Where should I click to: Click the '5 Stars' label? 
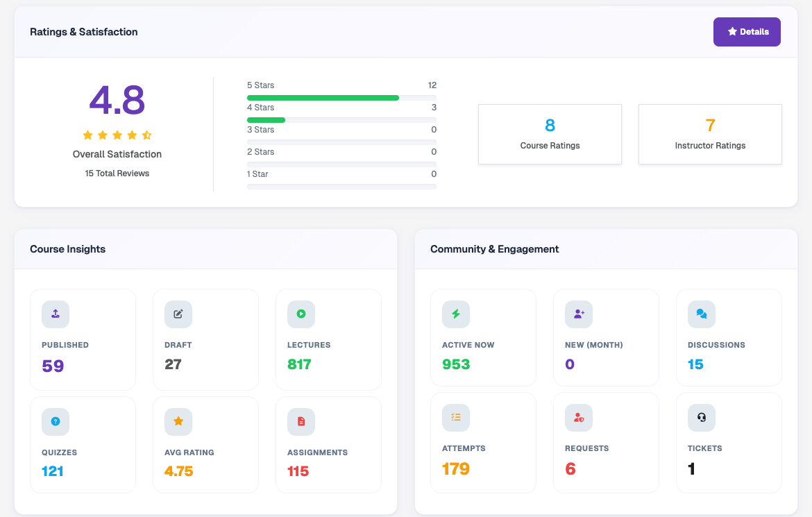point(260,85)
